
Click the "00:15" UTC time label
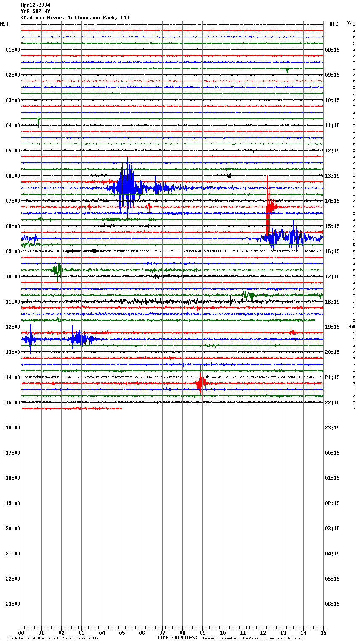click(332, 453)
